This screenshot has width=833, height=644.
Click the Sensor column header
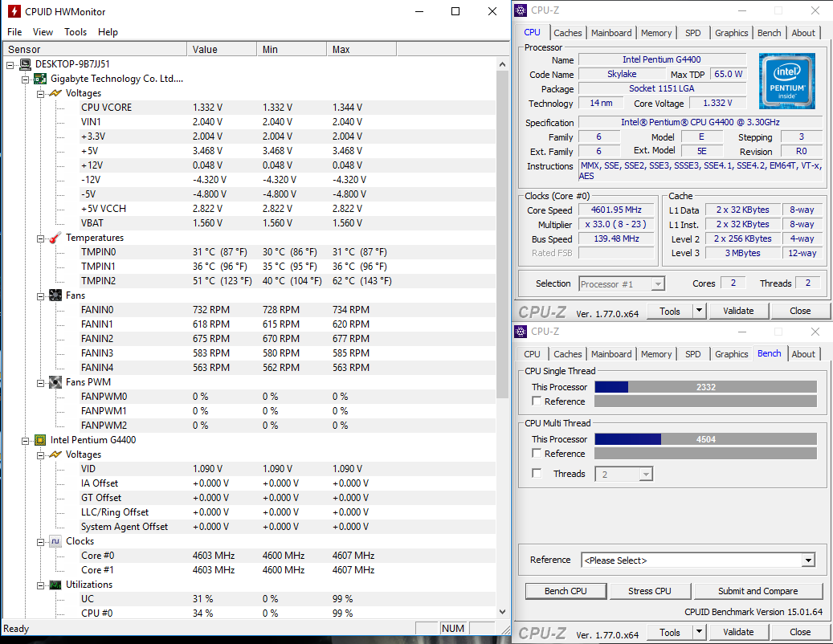(95, 49)
